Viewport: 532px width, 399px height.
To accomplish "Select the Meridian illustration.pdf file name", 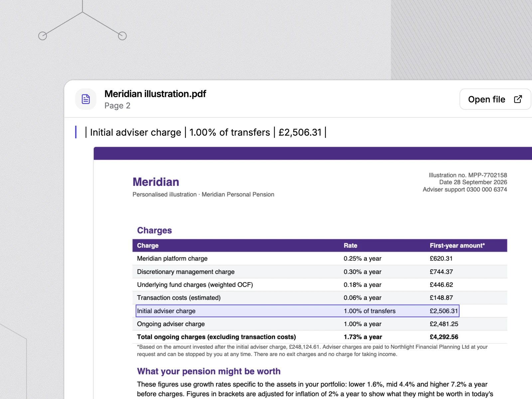I will click(x=155, y=94).
